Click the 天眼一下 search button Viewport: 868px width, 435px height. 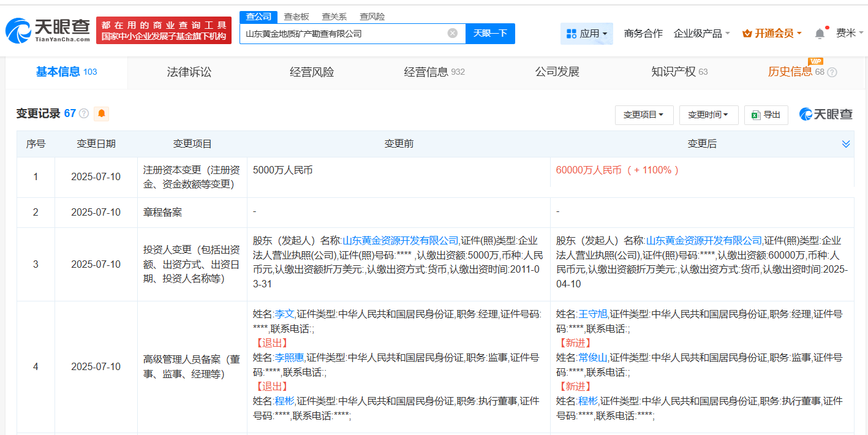[x=490, y=33]
